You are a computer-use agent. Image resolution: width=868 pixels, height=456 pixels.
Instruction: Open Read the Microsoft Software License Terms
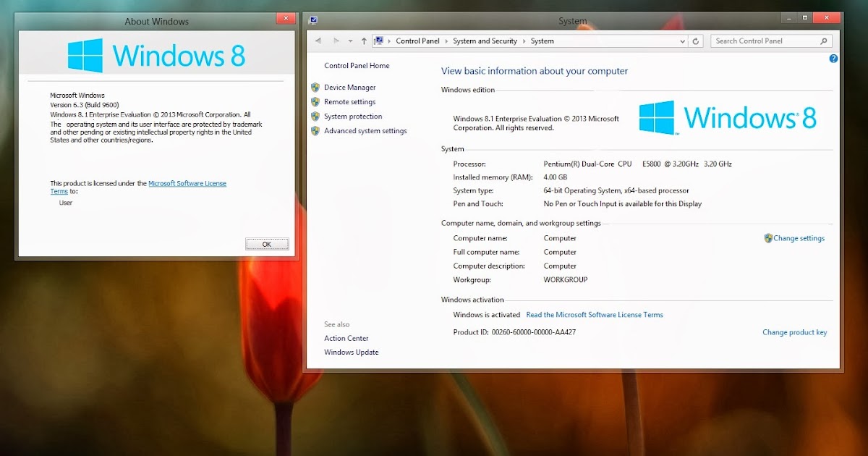595,314
